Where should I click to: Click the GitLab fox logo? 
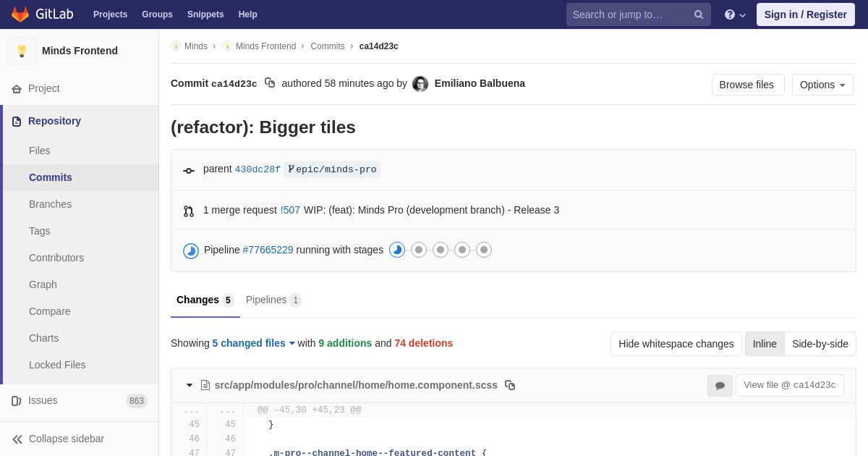(20, 14)
